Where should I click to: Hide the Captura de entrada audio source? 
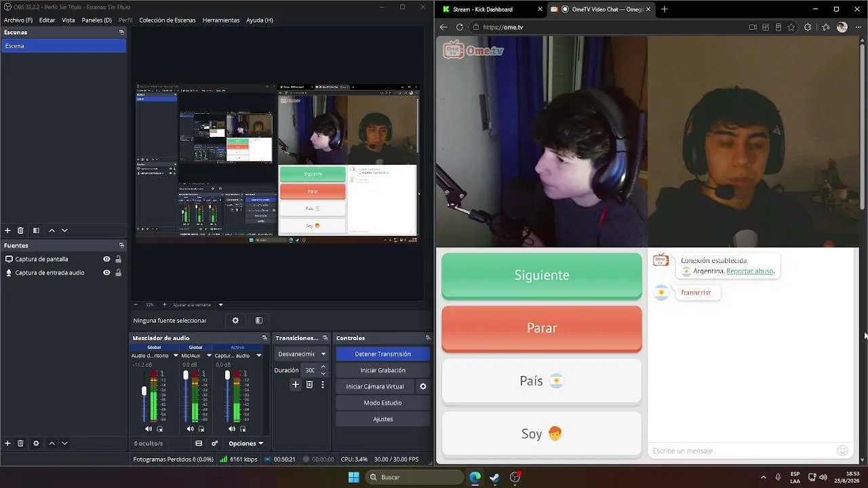[x=106, y=272]
